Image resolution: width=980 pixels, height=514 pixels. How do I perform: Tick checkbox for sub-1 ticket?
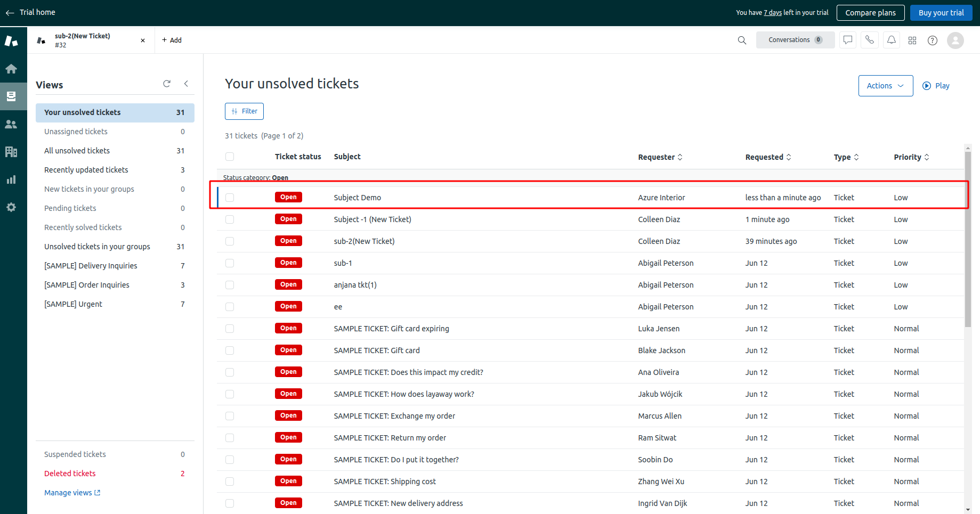tap(230, 263)
